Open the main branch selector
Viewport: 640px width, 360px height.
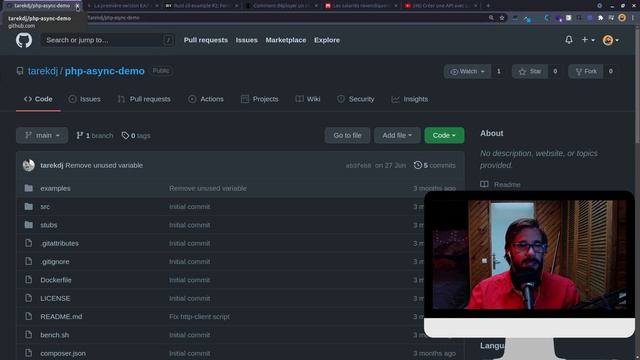pyautogui.click(x=42, y=136)
